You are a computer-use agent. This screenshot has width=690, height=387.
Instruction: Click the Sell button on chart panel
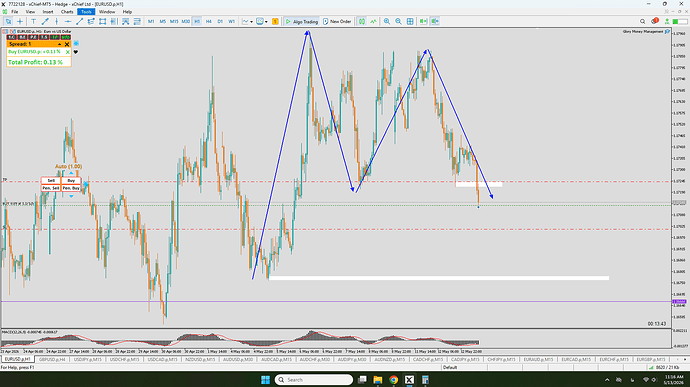click(51, 181)
